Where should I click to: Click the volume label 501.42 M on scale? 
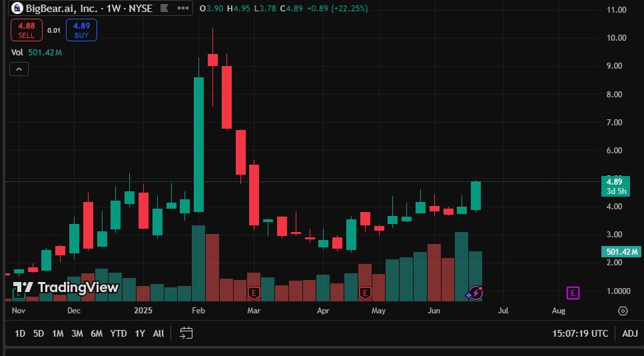point(621,251)
